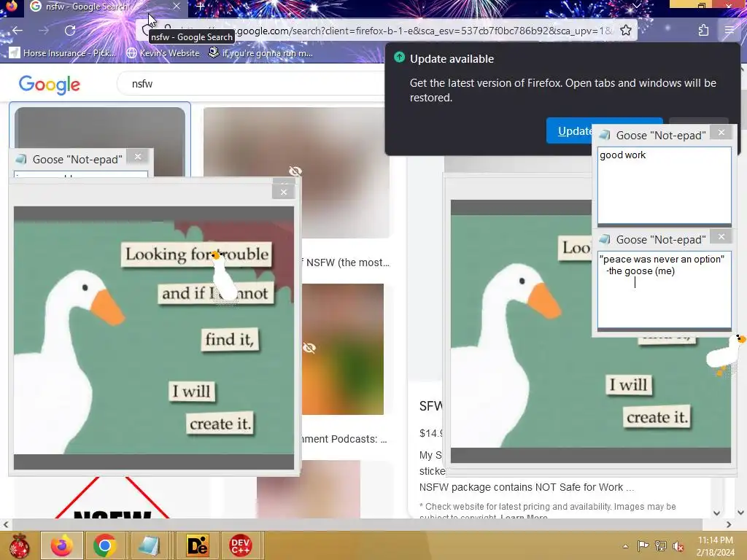
Task: Close the Not-epad window with the peace quote
Action: click(x=721, y=237)
